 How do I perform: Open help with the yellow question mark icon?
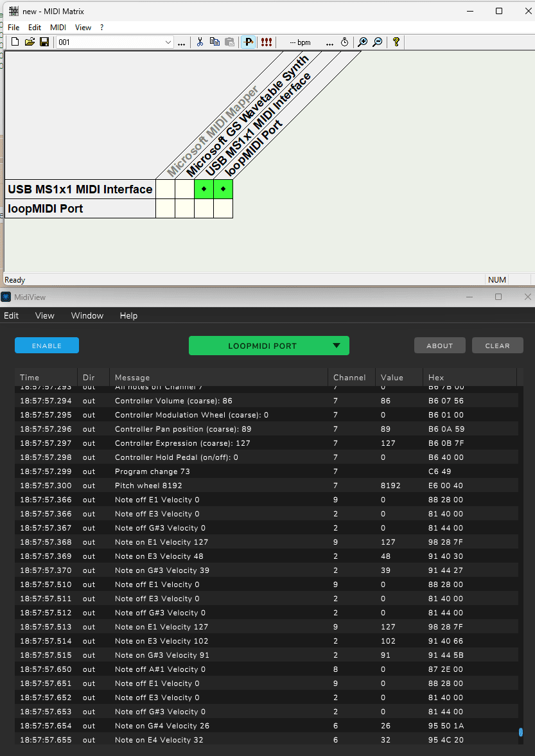pos(396,42)
